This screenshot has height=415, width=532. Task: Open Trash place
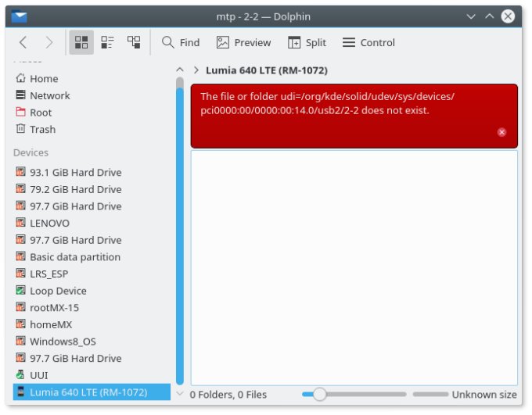point(92,130)
